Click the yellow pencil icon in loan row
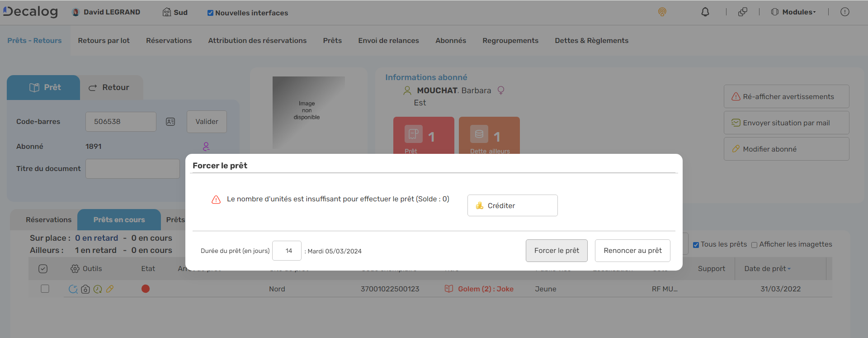 (x=110, y=289)
